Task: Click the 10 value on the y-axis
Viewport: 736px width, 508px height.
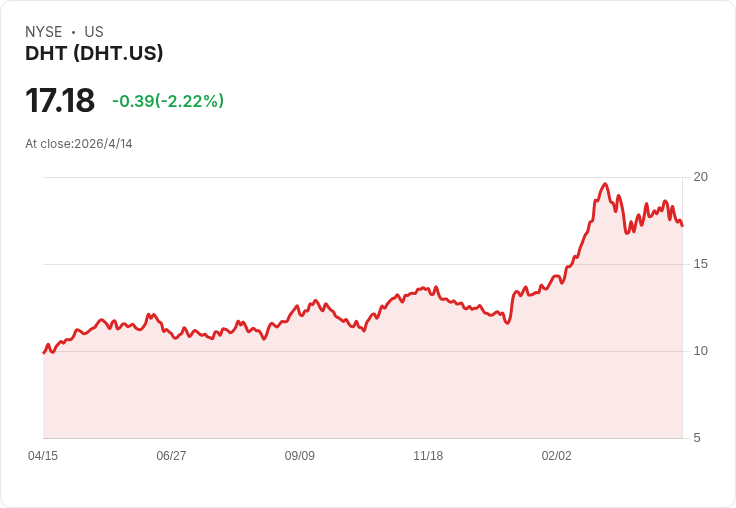Action: (700, 351)
